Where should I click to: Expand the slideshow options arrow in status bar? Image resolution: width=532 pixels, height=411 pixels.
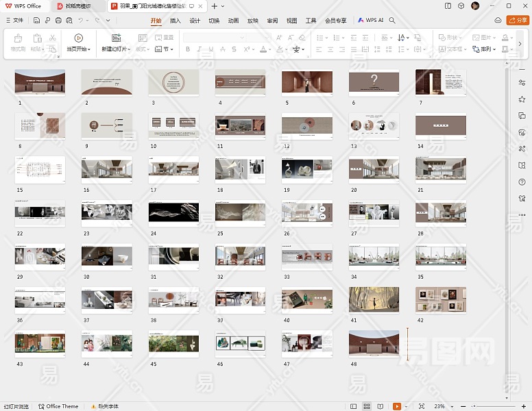coord(407,406)
